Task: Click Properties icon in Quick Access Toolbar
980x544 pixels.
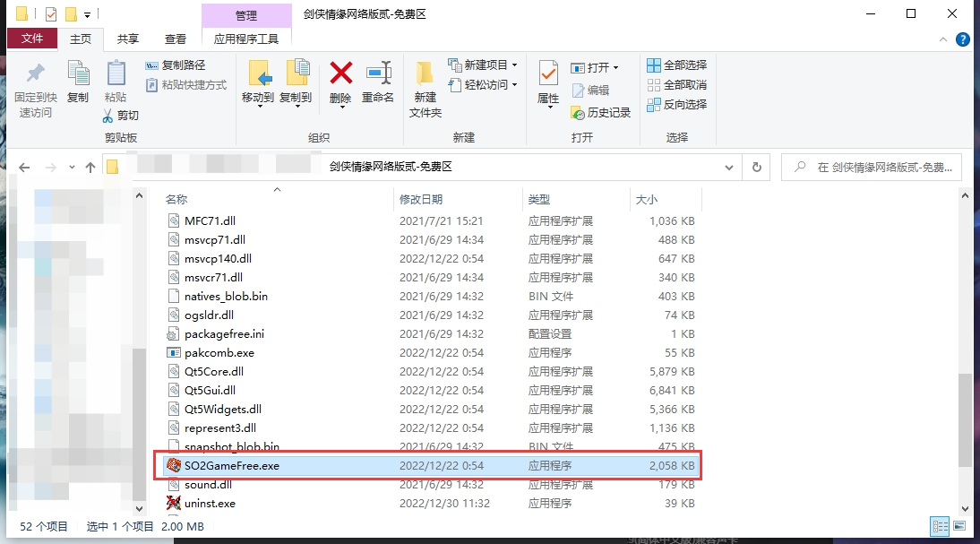Action: 51,13
